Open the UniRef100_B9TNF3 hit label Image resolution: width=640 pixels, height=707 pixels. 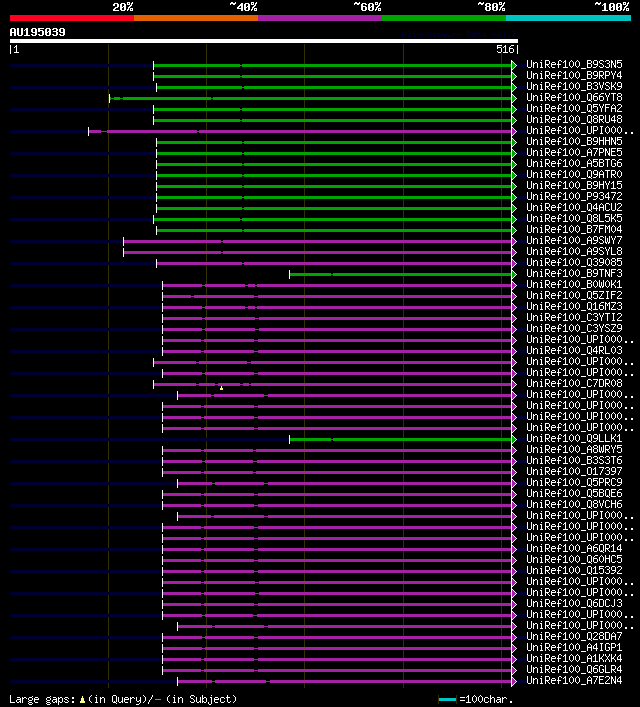(x=574, y=273)
